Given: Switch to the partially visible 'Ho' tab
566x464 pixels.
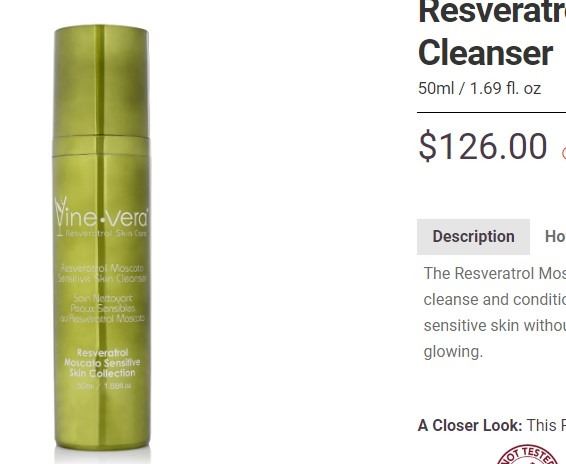Looking at the screenshot, I should 555,237.
